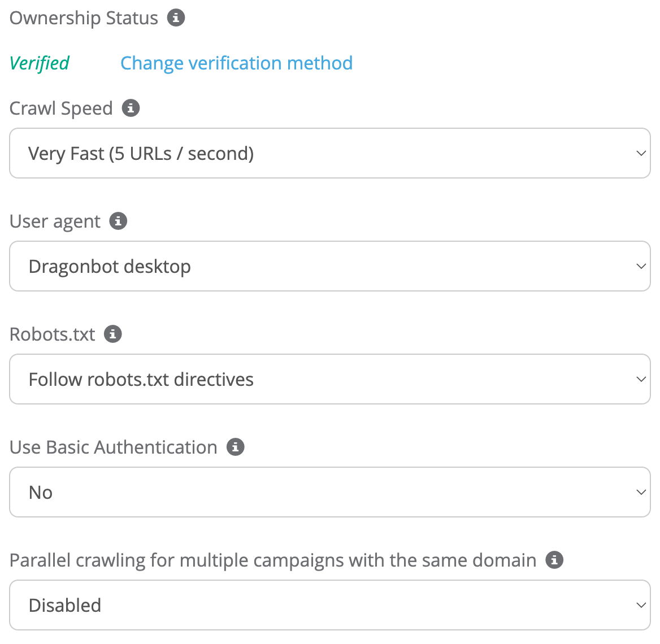The width and height of the screenshot is (660, 644).
Task: Click info icon beside Ownership Status
Action: click(176, 18)
